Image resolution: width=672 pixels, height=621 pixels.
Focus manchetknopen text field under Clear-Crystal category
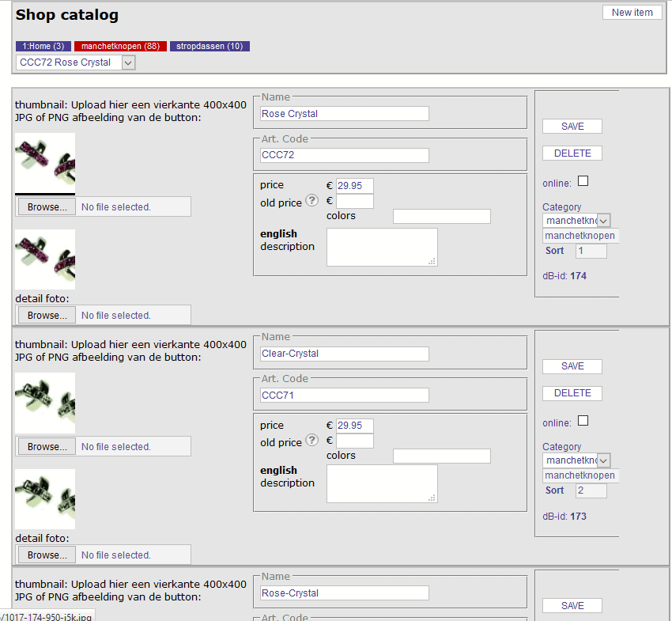(x=581, y=475)
